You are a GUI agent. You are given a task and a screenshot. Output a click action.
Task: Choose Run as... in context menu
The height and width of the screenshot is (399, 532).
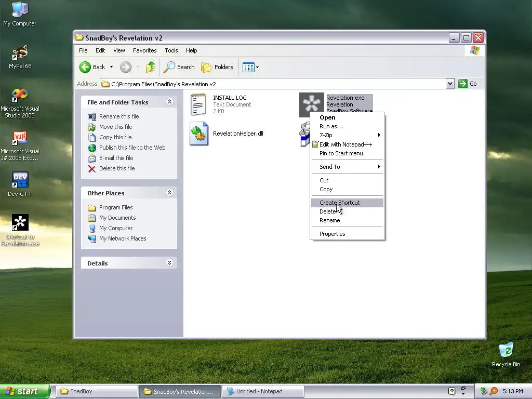click(348, 126)
